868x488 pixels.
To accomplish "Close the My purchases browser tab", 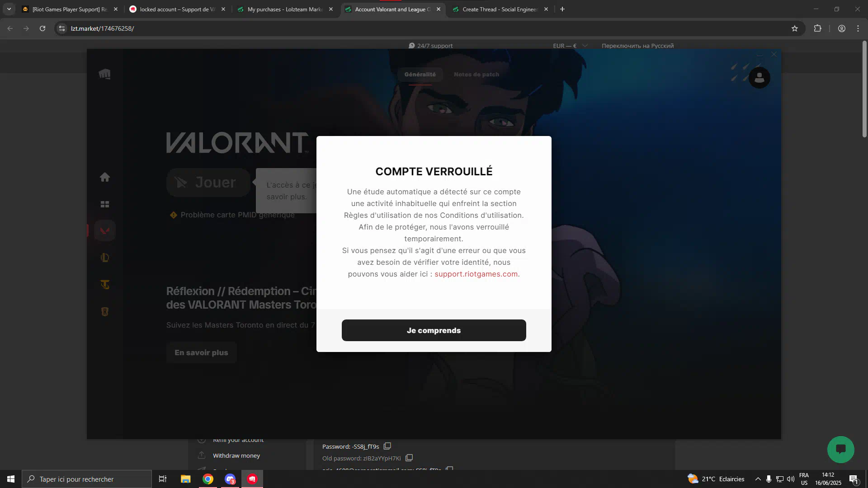I will point(331,9).
